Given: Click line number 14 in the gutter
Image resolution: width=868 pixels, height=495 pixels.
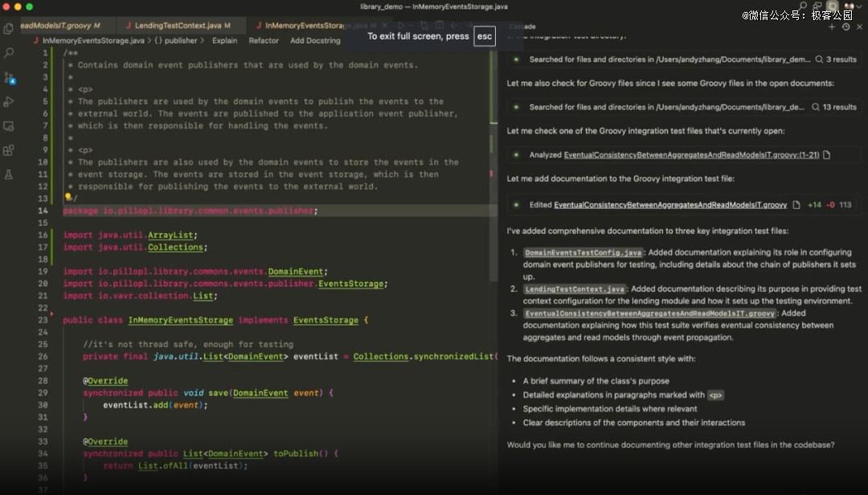Looking at the screenshot, I should [x=43, y=211].
